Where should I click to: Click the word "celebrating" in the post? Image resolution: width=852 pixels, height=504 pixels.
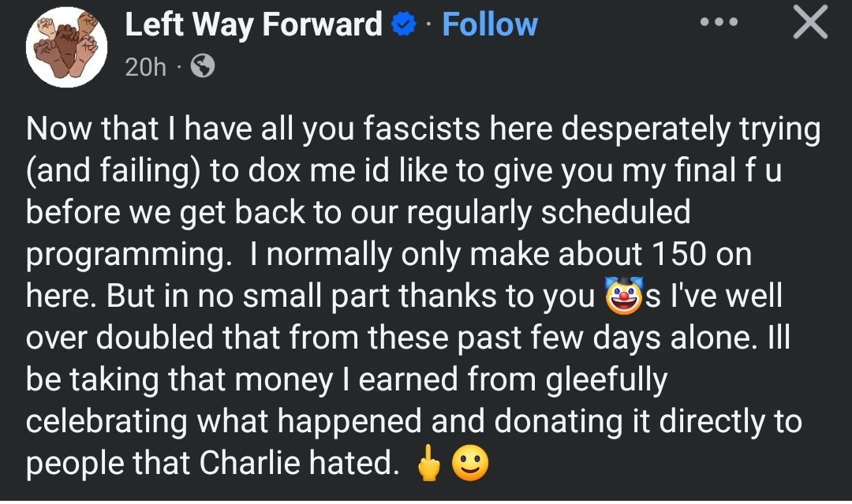106,422
